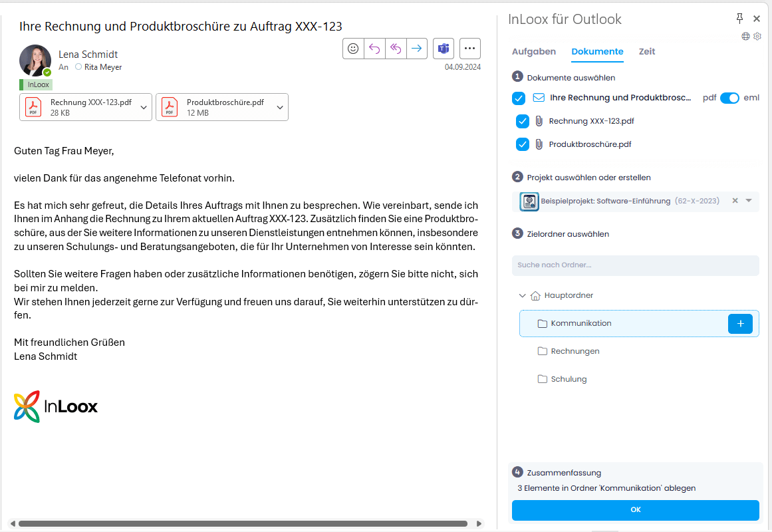Switch the pdf/eml toggle to eml

pos(730,98)
